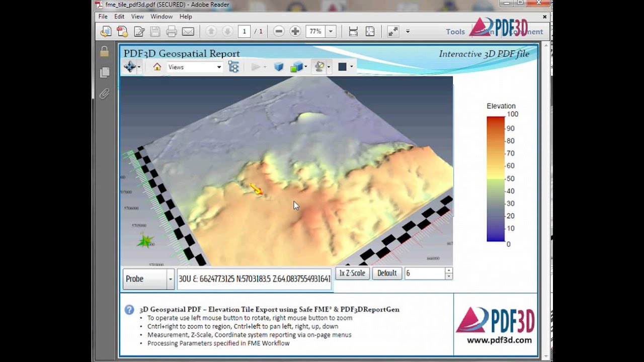Open the Edit menu
This screenshot has width=644, height=362.
(119, 17)
